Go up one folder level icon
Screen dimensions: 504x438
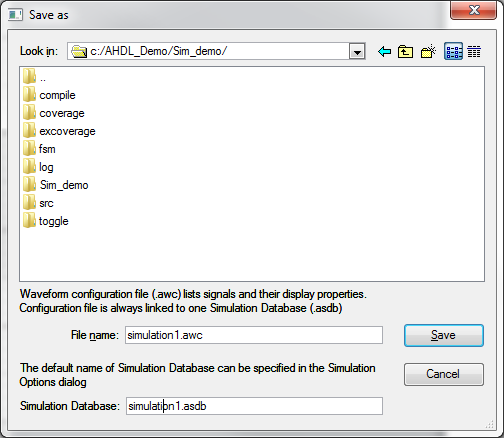click(x=405, y=52)
